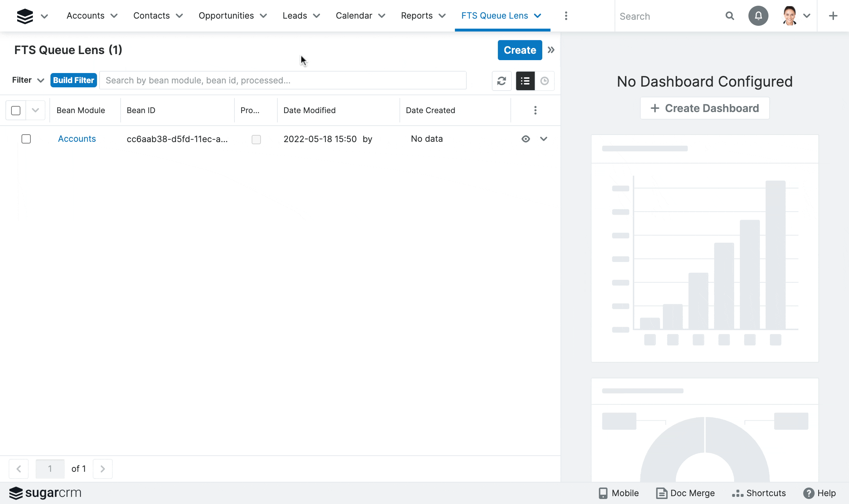Screen dimensions: 849x504
Task: Click the quick create plus icon
Action: pyautogui.click(x=833, y=16)
